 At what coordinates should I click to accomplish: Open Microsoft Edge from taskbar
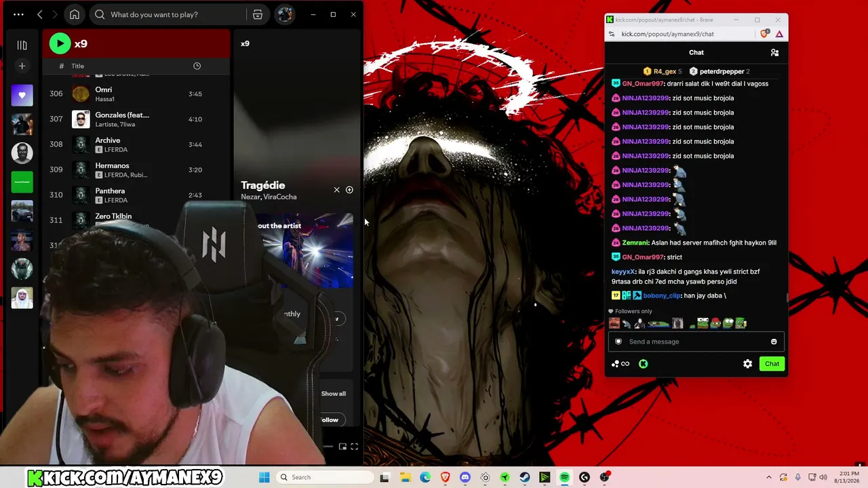[425, 477]
